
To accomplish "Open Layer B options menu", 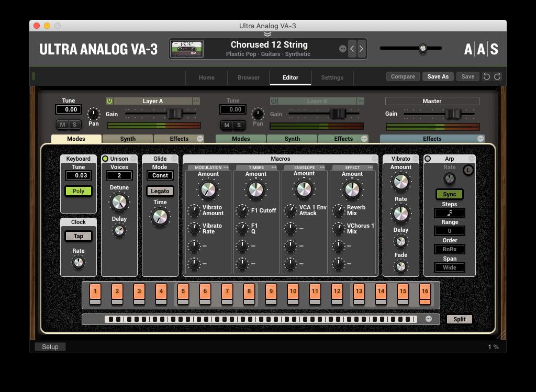I will point(361,101).
